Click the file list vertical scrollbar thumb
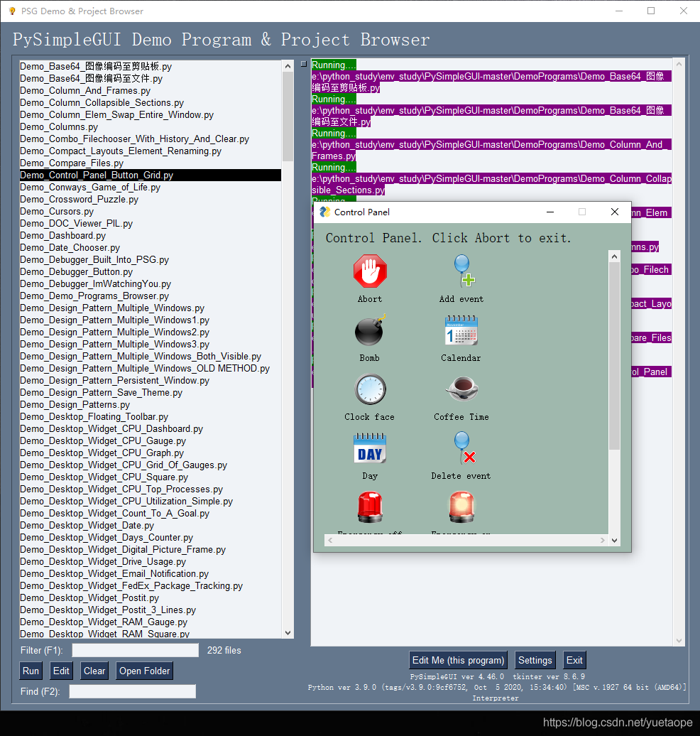The width and height of the screenshot is (700, 736). pyautogui.click(x=288, y=117)
